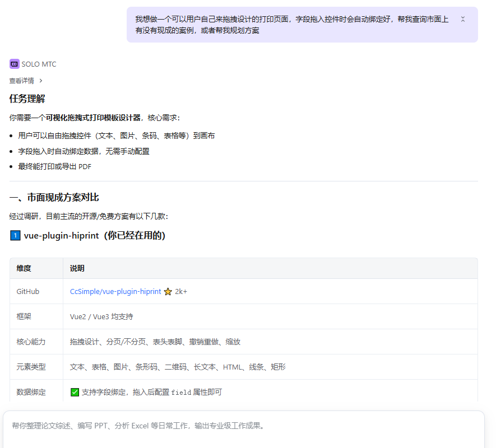Click bold text 可视化拖拽式打印模板设计器

pyautogui.click(x=93, y=118)
